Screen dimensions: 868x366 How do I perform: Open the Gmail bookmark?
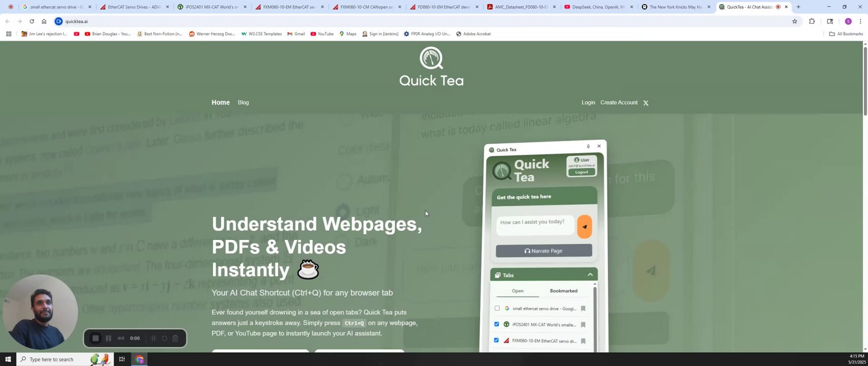[296, 34]
